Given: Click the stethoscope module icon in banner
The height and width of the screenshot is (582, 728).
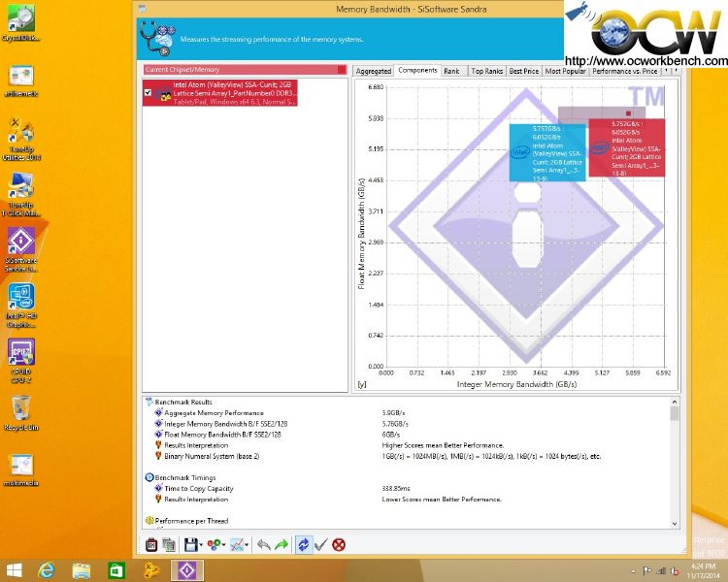Looking at the screenshot, I should (157, 39).
